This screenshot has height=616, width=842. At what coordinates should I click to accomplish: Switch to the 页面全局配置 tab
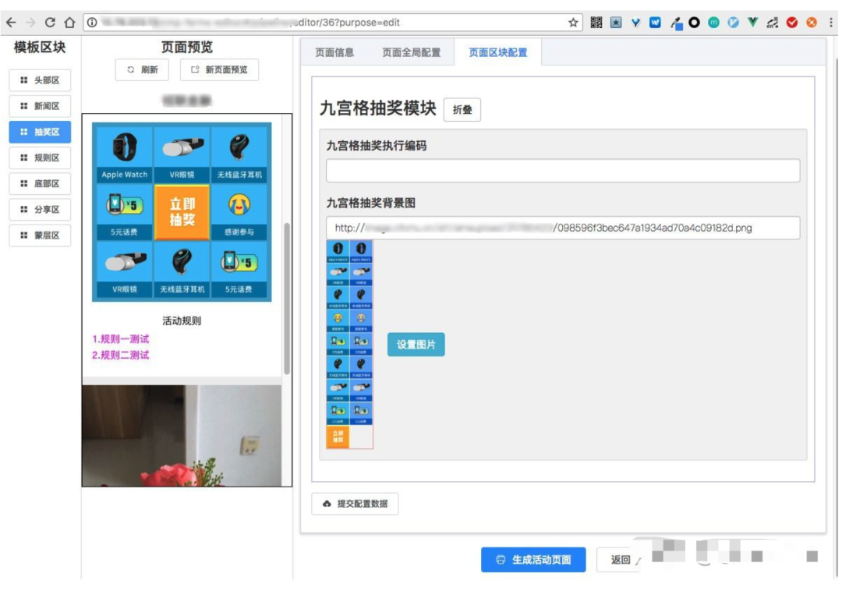(x=412, y=52)
